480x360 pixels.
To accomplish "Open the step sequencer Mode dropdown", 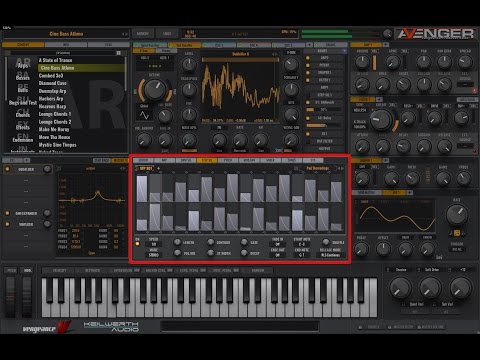I will coord(154,255).
